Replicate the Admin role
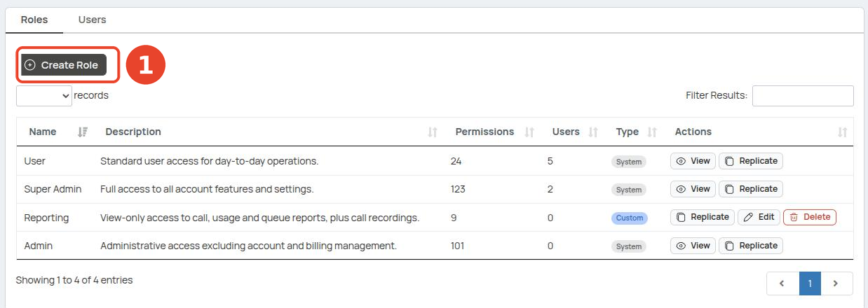Screen dimensions: 868x308 click(x=751, y=246)
